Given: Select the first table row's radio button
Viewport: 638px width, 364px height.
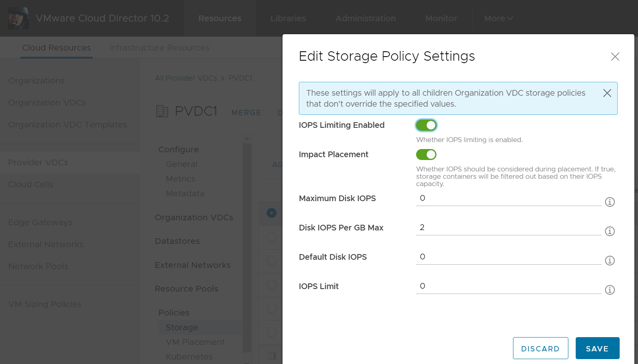Looking at the screenshot, I should pos(271,213).
